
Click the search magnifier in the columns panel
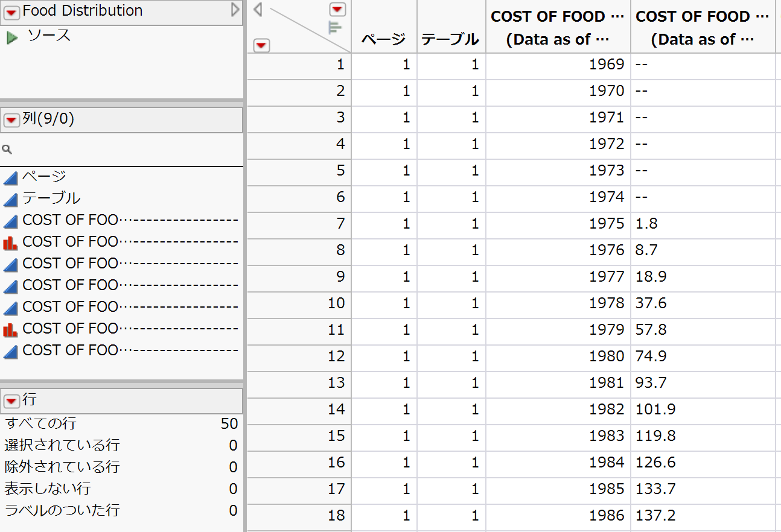point(6,149)
